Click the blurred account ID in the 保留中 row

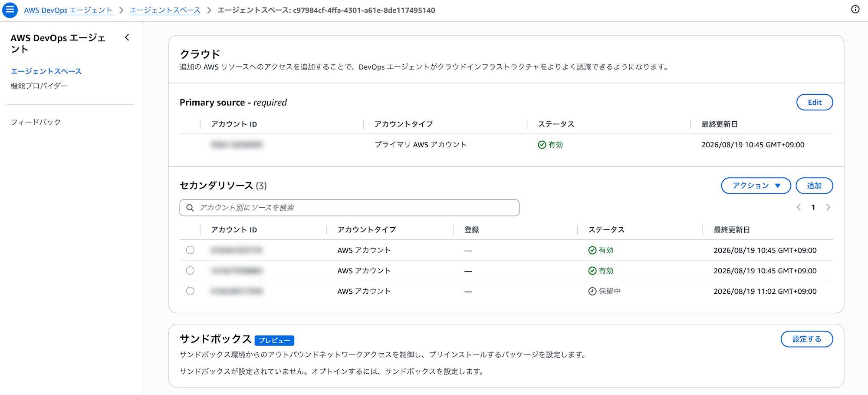(237, 291)
